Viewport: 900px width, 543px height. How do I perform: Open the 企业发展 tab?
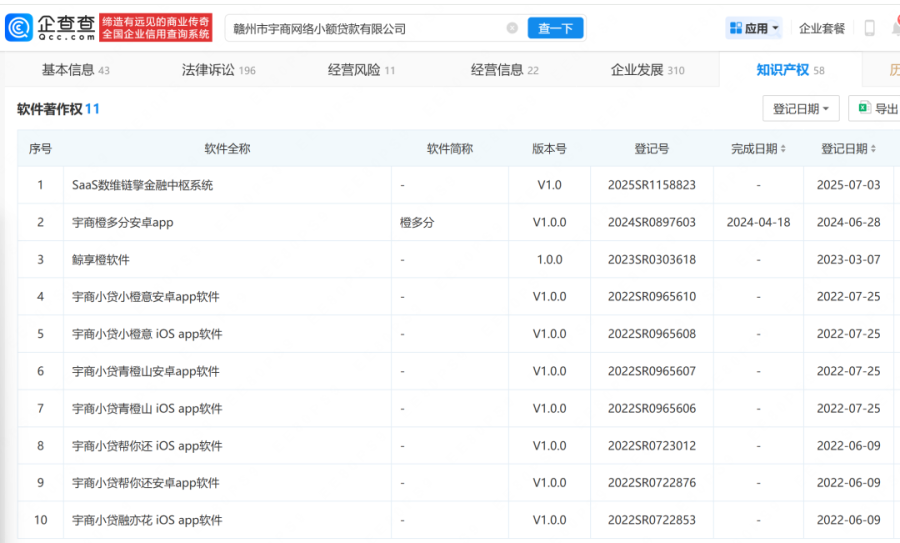click(x=647, y=70)
